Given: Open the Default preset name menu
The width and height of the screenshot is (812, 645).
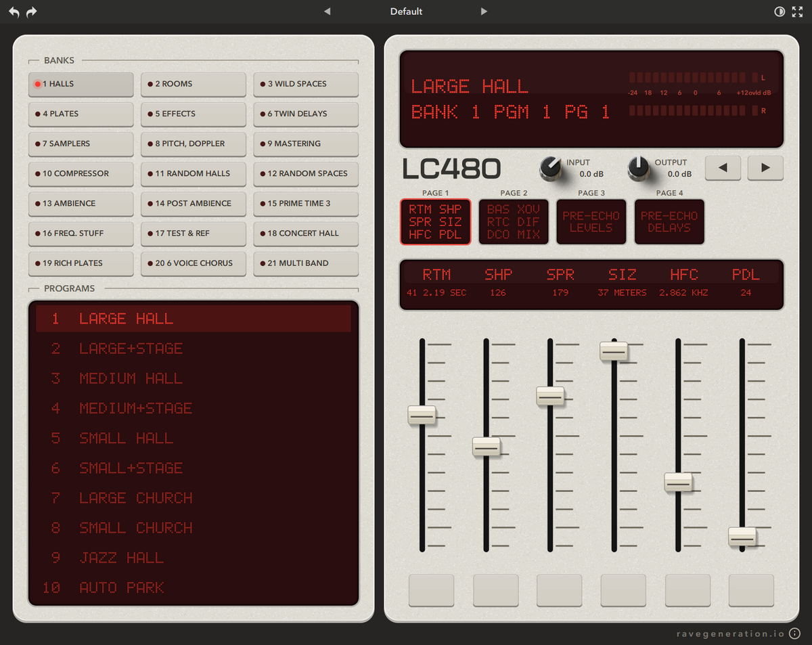Looking at the screenshot, I should (406, 12).
